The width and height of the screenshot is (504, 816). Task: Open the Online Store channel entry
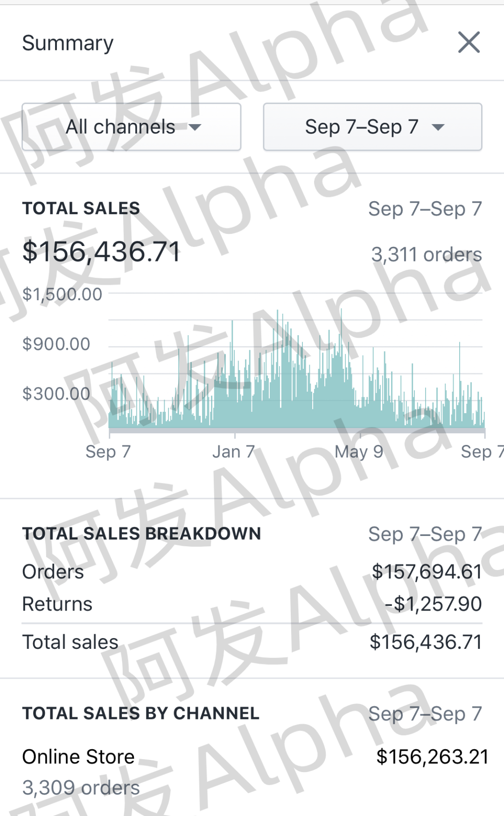pos(78,757)
